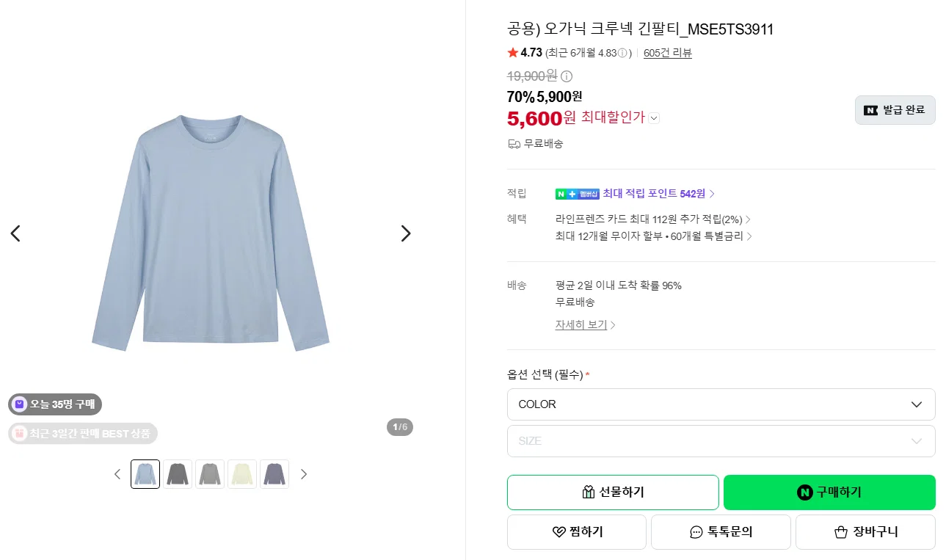Open the SIZE option dropdown

pos(721,441)
